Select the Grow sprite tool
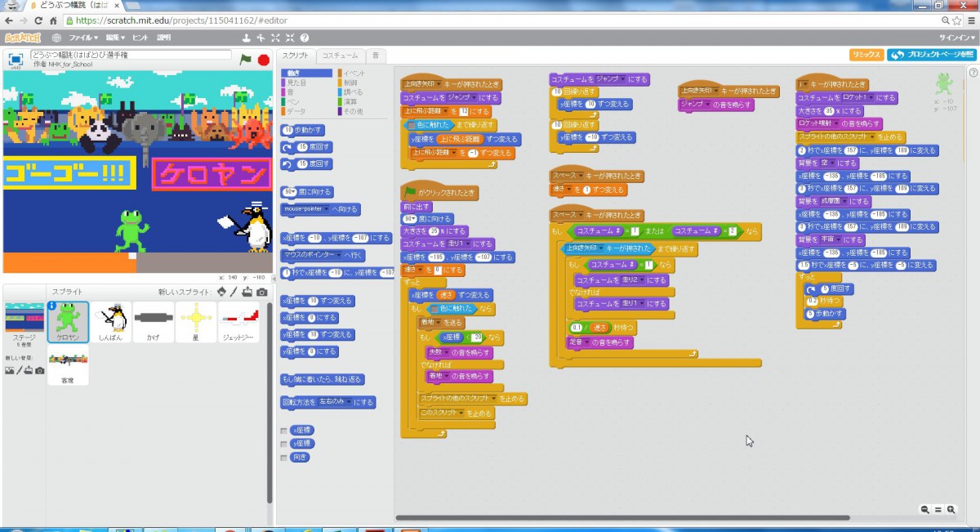 point(275,38)
